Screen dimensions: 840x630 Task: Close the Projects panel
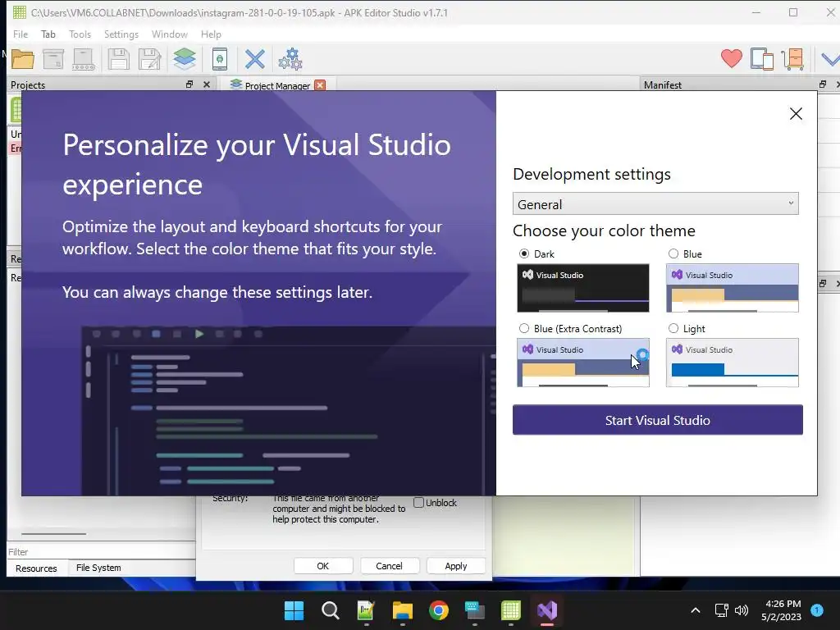click(207, 84)
